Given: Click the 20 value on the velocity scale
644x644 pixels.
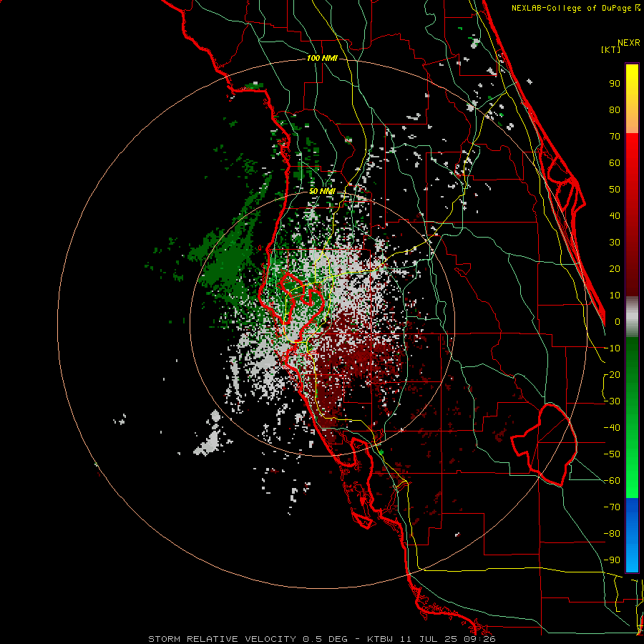Looking at the screenshot, I should 615,269.
